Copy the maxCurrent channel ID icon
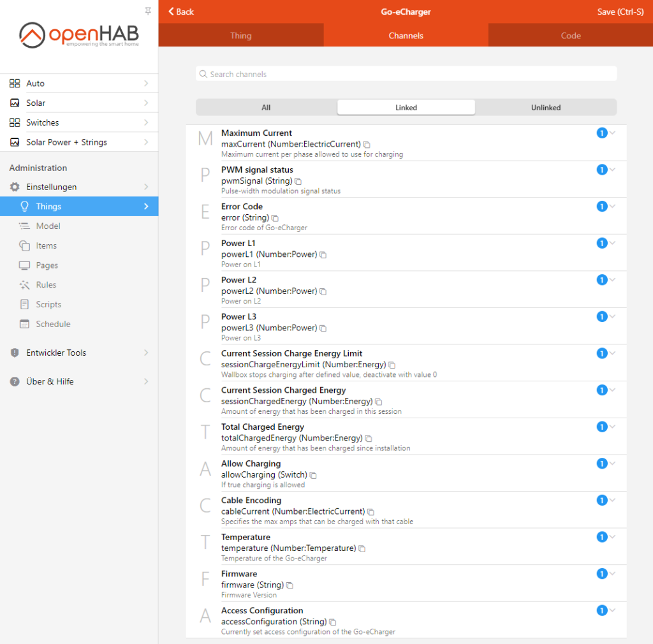 point(367,145)
